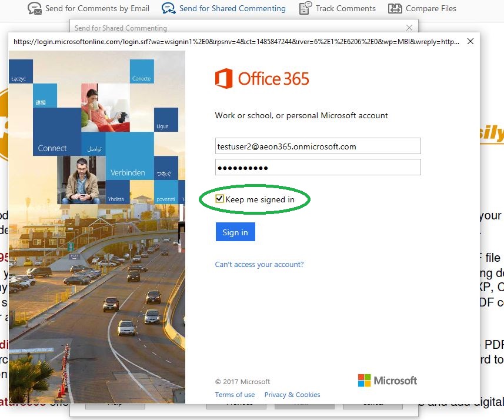Click the Work or school account text
The image size is (504, 420).
pyautogui.click(x=301, y=115)
